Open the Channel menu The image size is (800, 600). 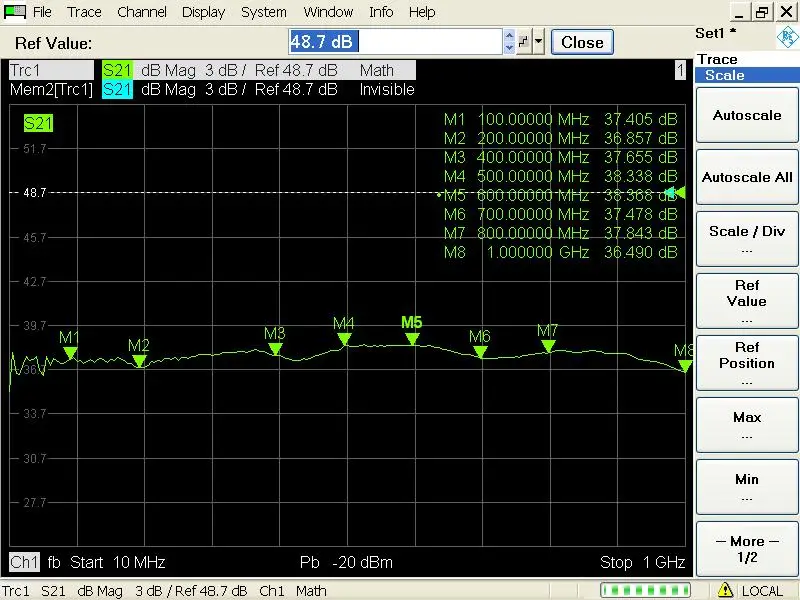142,12
